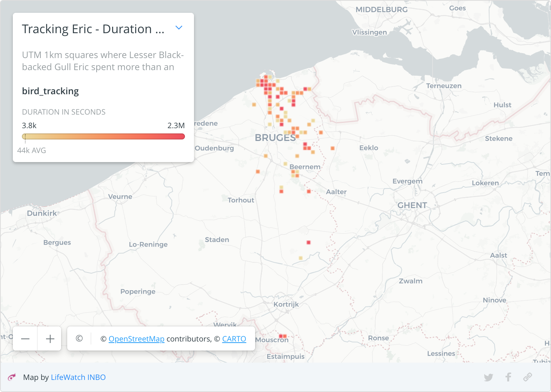551x392 pixels.
Task: Click the Vlissingen label on map
Action: pyautogui.click(x=369, y=32)
